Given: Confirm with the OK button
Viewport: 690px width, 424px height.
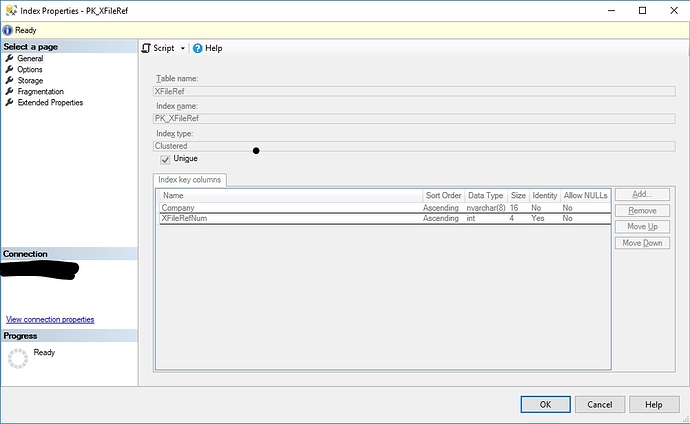Looking at the screenshot, I should (x=545, y=404).
